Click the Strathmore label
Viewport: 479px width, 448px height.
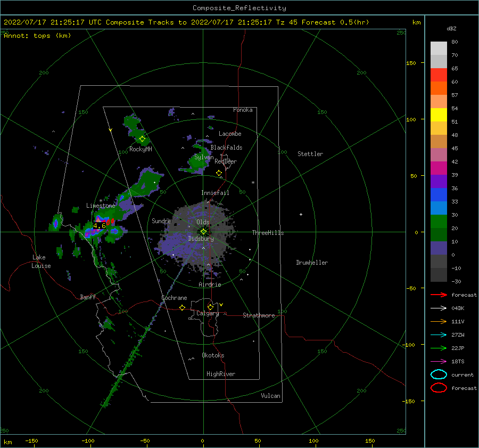259,315
